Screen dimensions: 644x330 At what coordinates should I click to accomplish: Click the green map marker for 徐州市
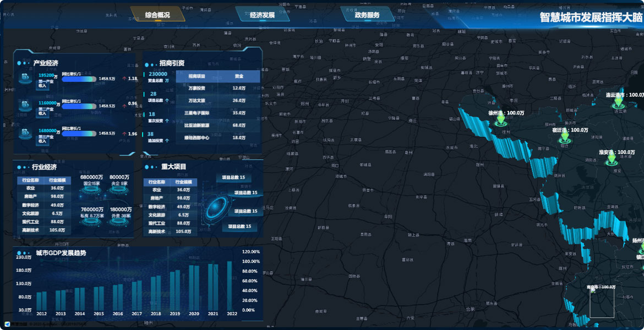click(x=500, y=120)
